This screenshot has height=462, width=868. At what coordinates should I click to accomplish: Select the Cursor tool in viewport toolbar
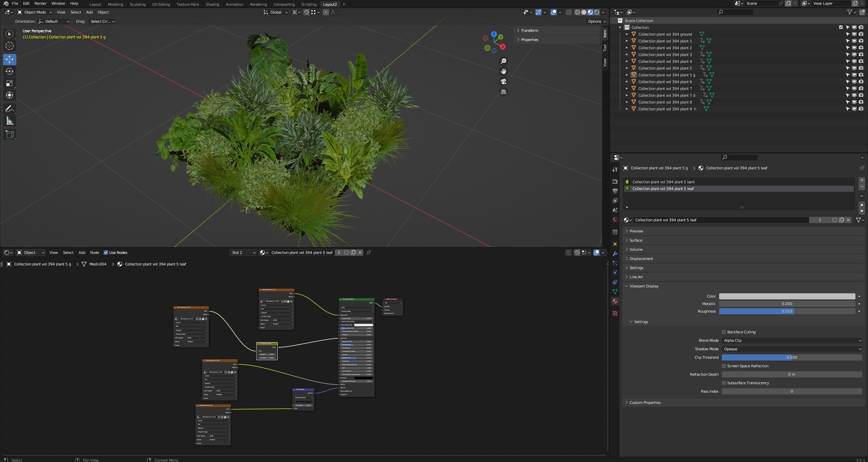9,46
